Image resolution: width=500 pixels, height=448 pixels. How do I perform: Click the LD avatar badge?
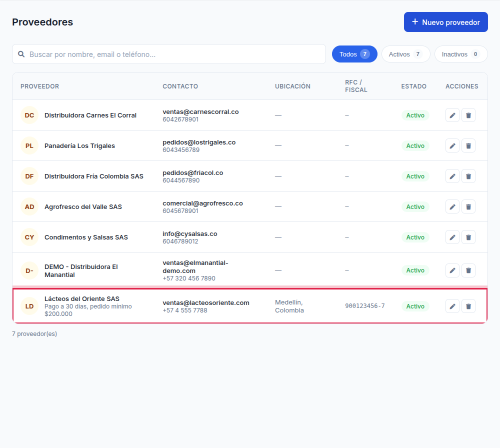point(29,306)
